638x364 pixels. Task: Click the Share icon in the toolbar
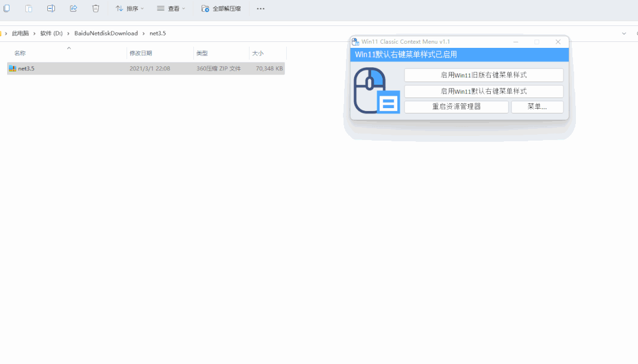point(73,8)
